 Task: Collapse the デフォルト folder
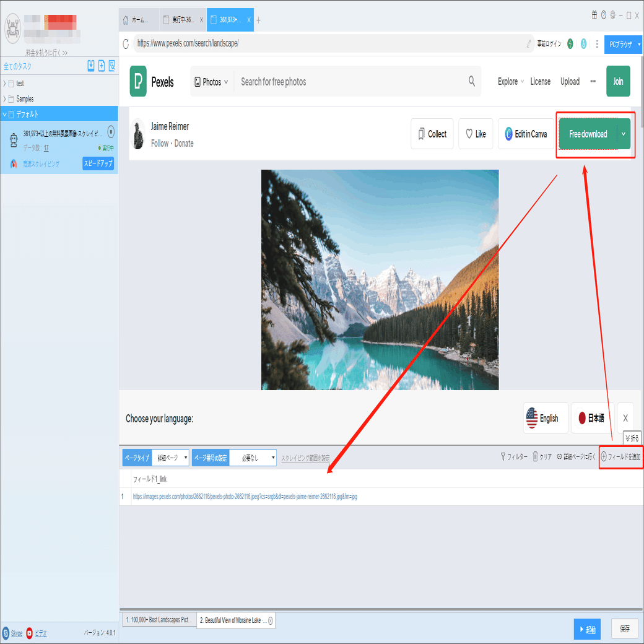coord(4,114)
